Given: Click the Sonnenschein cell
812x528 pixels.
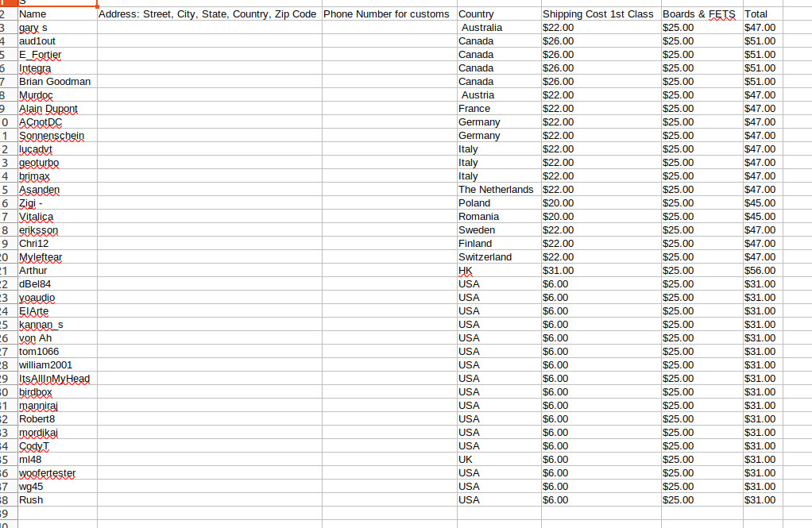Looking at the screenshot, I should click(57, 135).
